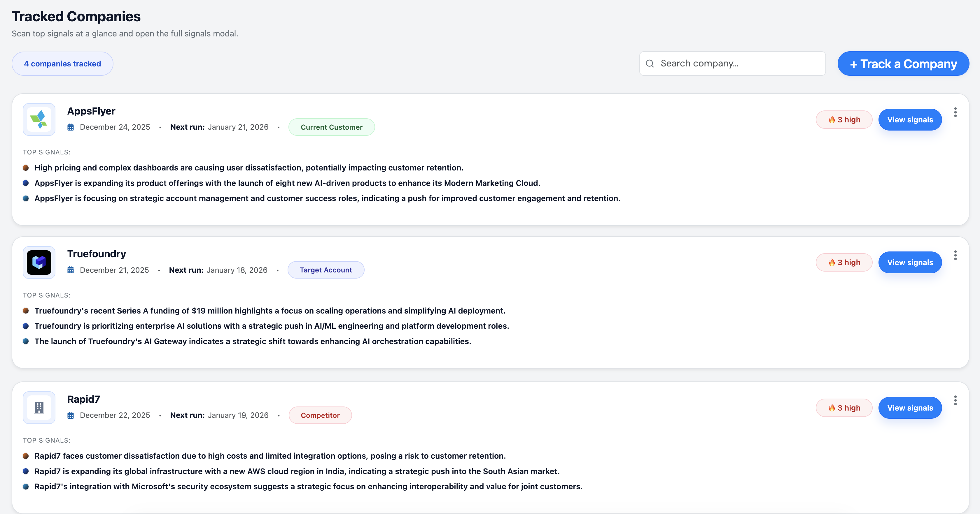Click the AppsFlyer company logo
The height and width of the screenshot is (514, 980).
[x=39, y=119]
